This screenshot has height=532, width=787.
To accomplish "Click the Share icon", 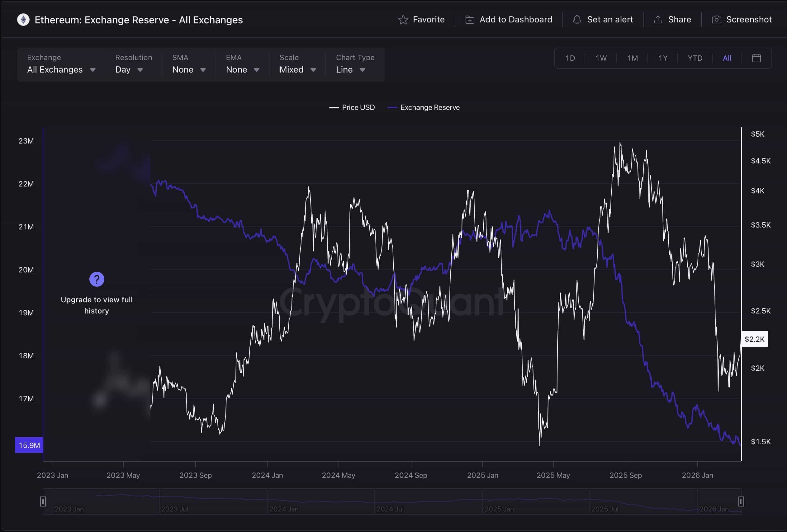I will (658, 19).
